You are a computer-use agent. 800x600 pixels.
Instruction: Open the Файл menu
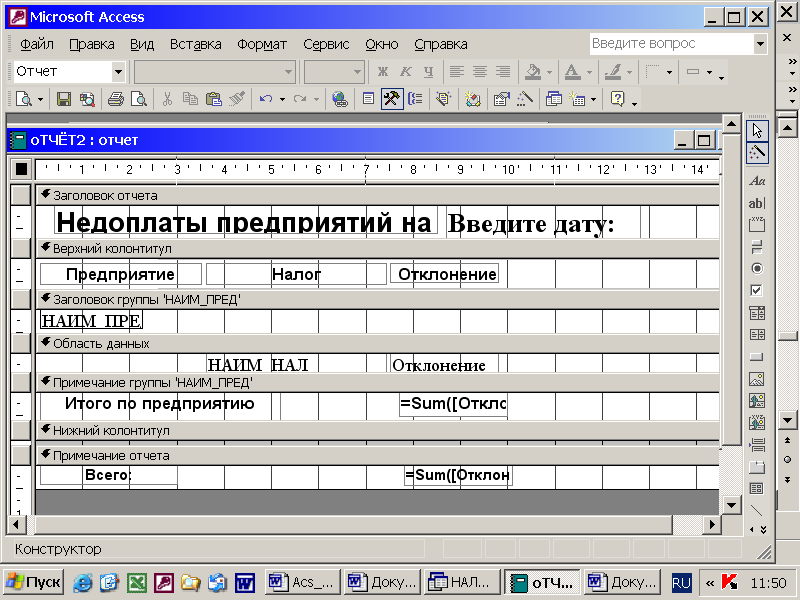pyautogui.click(x=37, y=44)
